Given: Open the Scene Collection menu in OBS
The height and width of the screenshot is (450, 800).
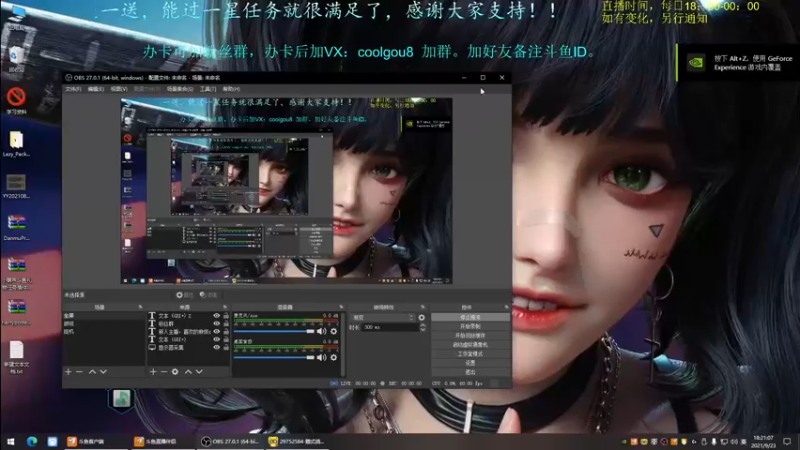Looking at the screenshot, I should [x=180, y=89].
